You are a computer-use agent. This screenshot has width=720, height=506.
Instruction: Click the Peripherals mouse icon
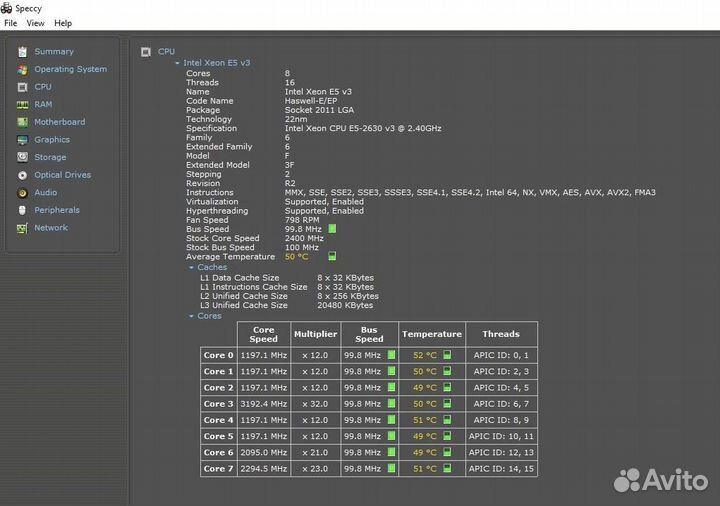pyautogui.click(x=23, y=210)
